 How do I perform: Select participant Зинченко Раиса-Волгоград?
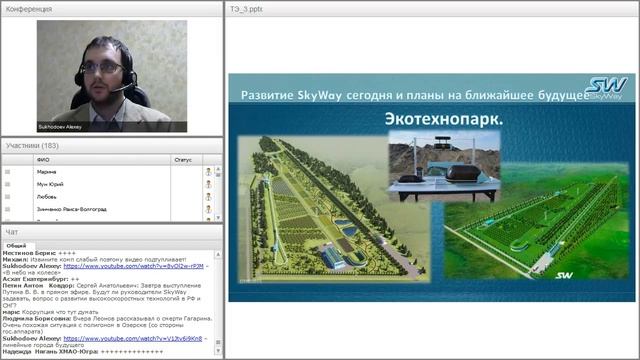[x=72, y=209]
